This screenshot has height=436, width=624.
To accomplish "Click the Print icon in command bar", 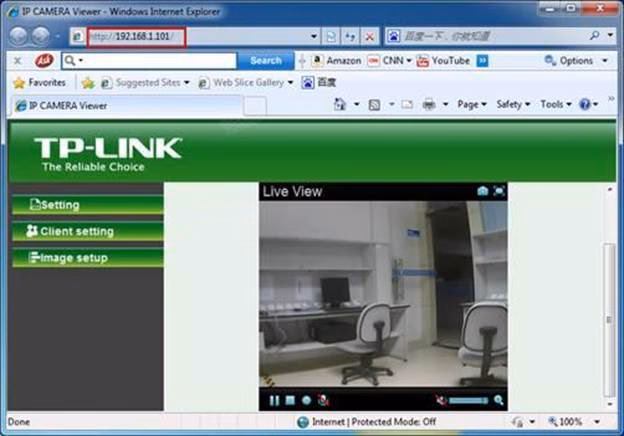I will (x=428, y=104).
